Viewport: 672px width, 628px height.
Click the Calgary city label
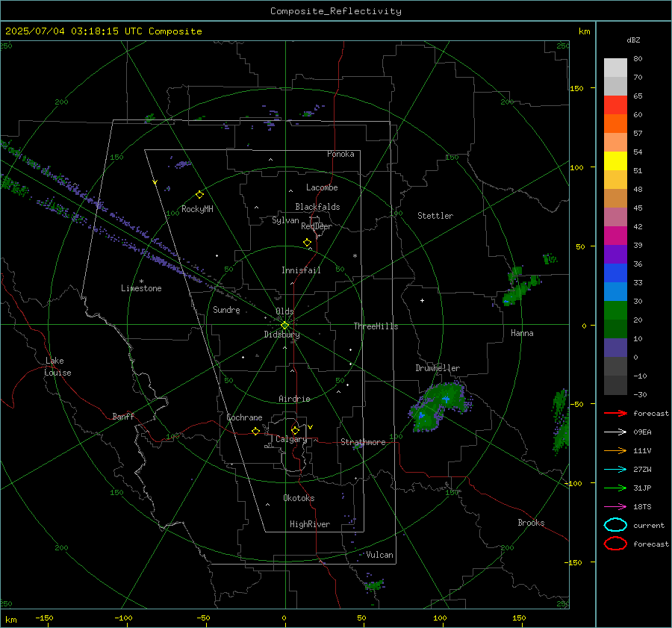pyautogui.click(x=291, y=439)
